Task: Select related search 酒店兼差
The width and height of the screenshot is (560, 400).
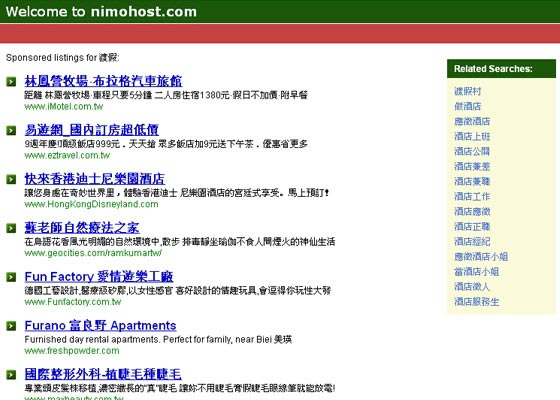Action: pyautogui.click(x=472, y=166)
